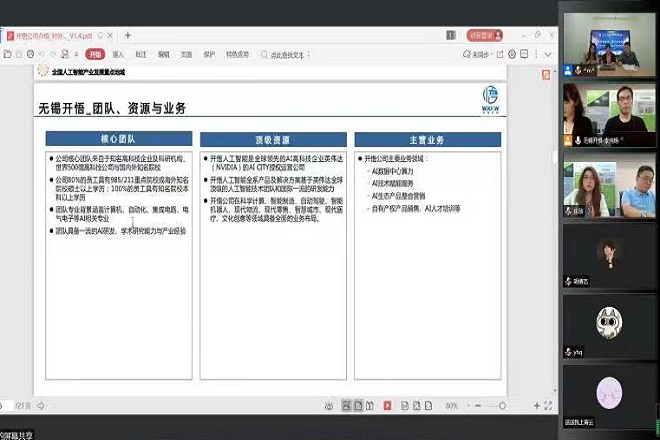Open a new tab with the plus button
The width and height of the screenshot is (660, 440).
pos(127,35)
